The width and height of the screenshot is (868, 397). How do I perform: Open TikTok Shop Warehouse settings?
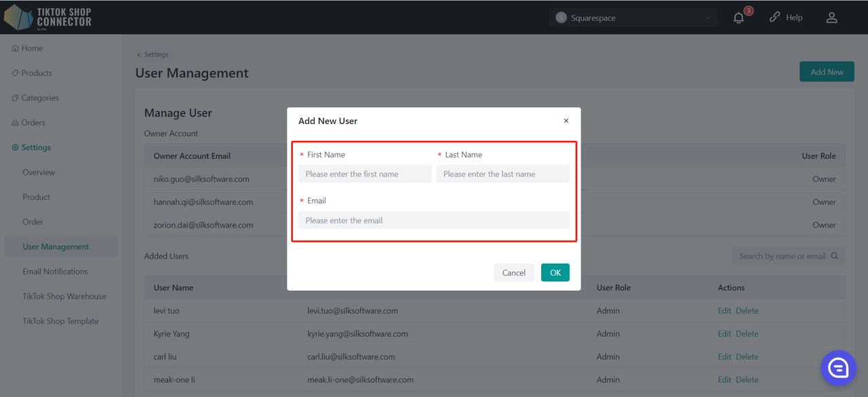[64, 297]
